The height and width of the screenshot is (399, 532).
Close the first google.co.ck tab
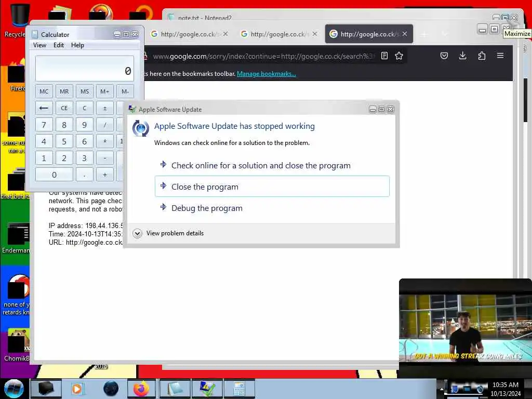point(225,34)
